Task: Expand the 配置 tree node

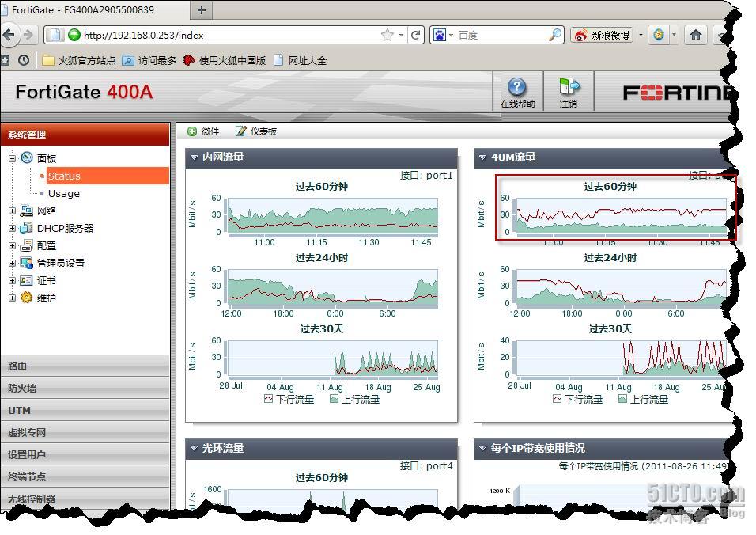Action: [x=12, y=245]
